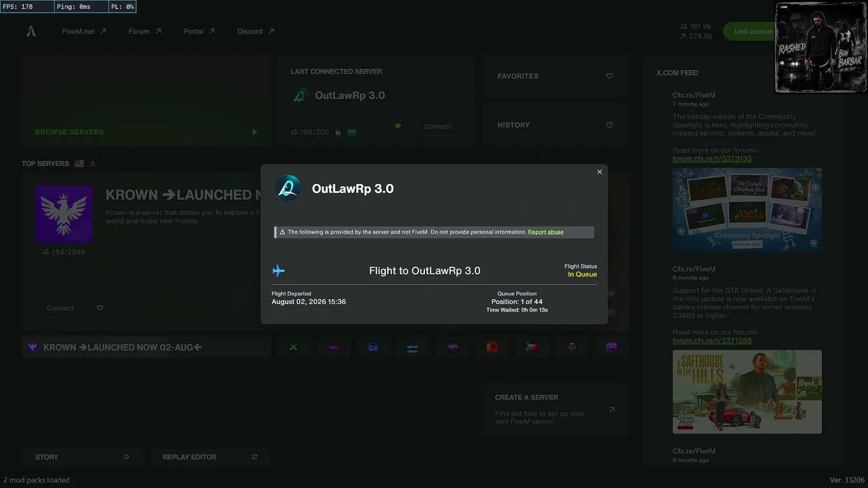This screenshot has width=868, height=488.
Task: Open the Favorites section
Action: pos(555,76)
